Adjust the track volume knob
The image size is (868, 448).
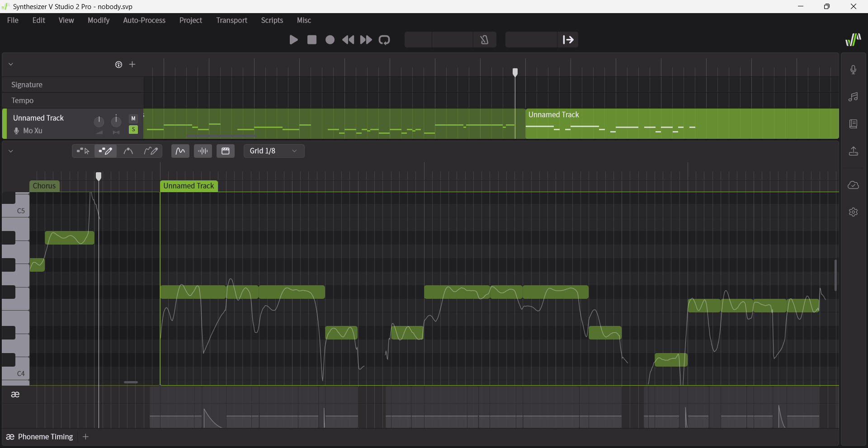[99, 121]
